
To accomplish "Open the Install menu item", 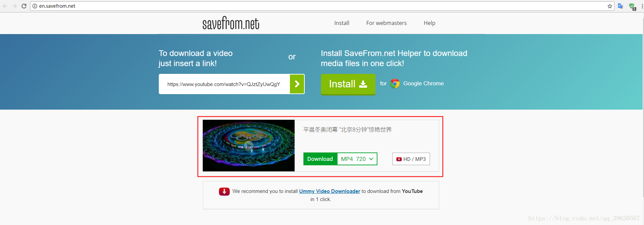I will click(342, 23).
